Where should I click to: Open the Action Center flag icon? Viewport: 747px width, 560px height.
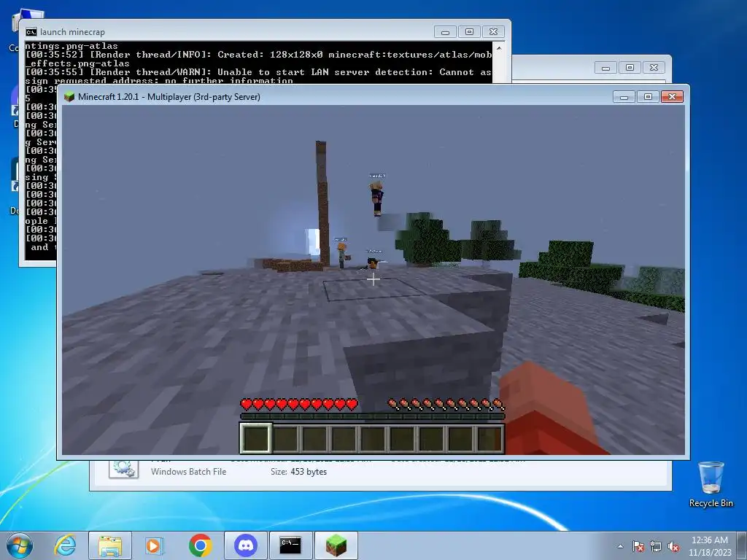(638, 546)
